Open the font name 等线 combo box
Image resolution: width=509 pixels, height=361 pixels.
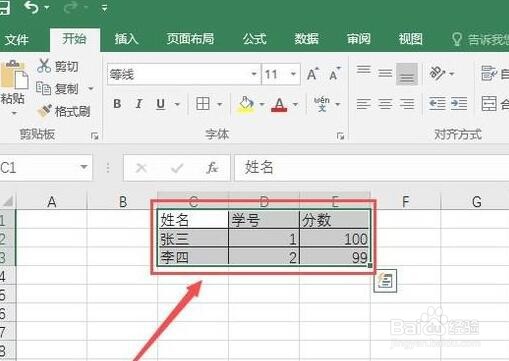pyautogui.click(x=184, y=74)
